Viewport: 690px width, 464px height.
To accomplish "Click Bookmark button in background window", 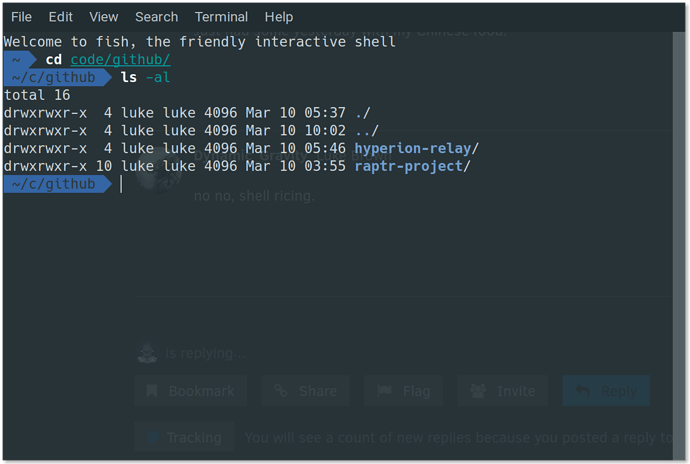I will [x=191, y=390].
